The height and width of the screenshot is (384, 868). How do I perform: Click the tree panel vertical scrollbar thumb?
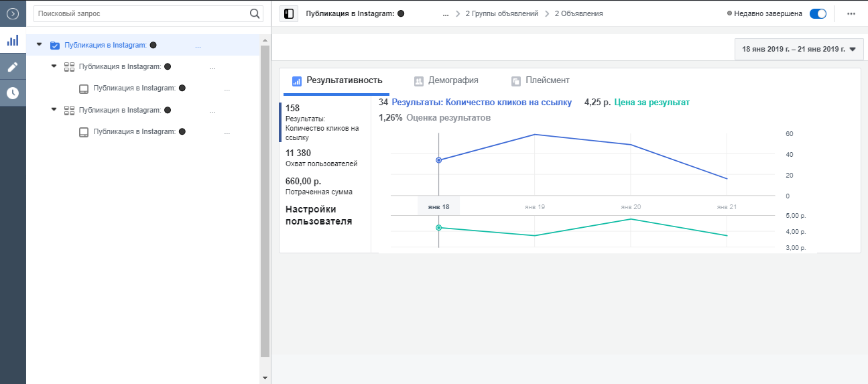tap(265, 201)
